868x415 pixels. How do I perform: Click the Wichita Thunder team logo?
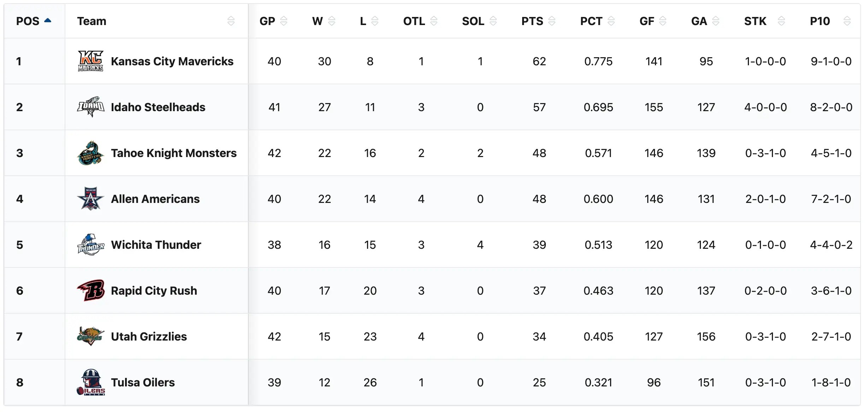pyautogui.click(x=90, y=245)
